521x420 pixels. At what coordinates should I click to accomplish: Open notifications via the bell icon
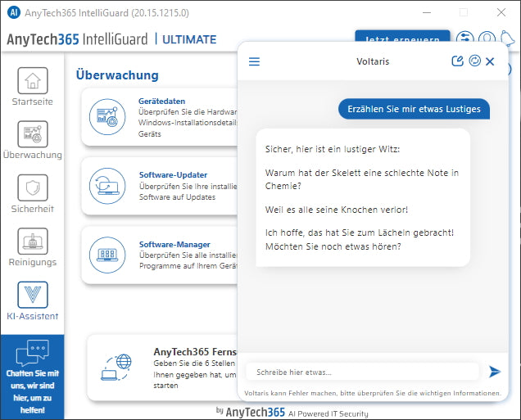point(510,39)
